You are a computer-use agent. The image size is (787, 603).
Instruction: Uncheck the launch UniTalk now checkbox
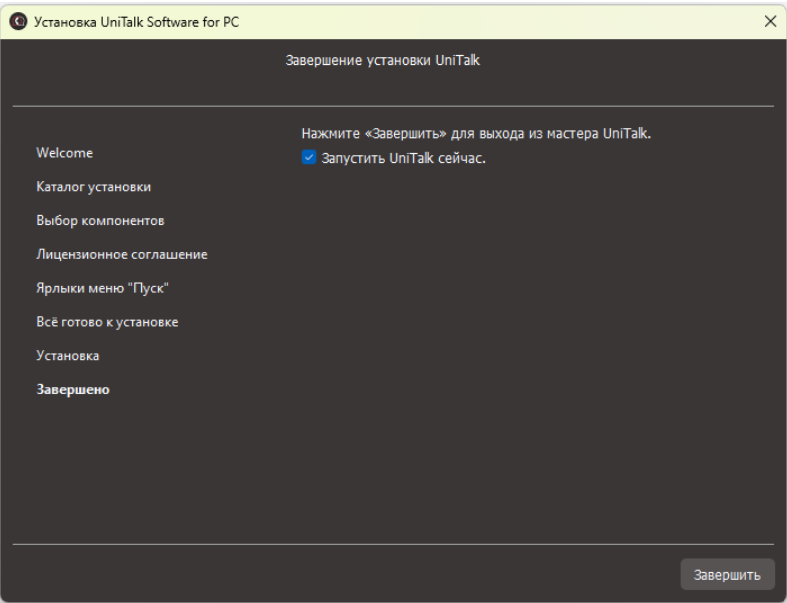click(x=309, y=157)
